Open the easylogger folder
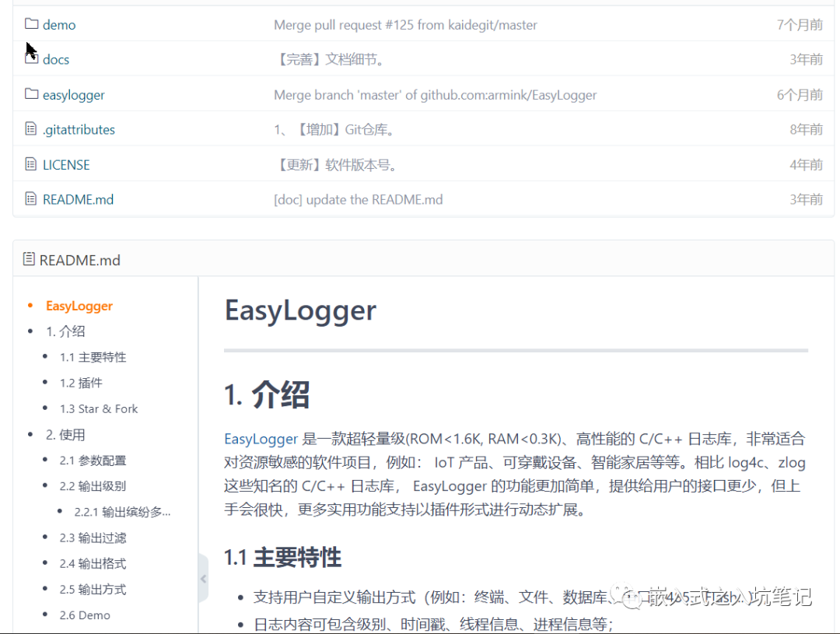Screen dimensions: 840x634 point(73,95)
